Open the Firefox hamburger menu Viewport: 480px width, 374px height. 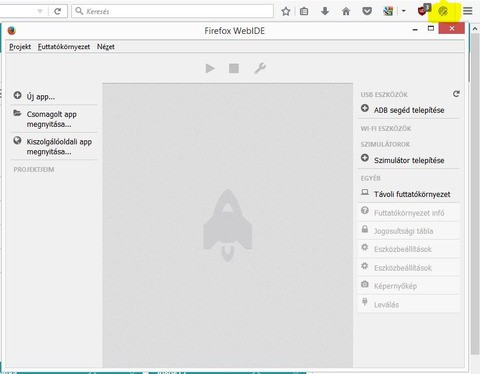468,11
